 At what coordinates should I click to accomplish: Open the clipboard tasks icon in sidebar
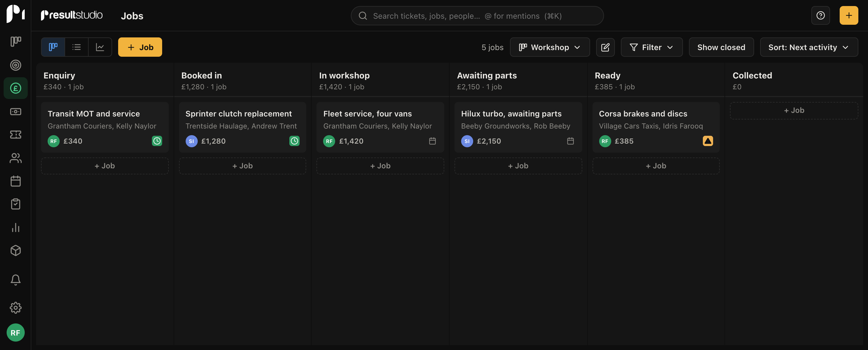click(15, 204)
